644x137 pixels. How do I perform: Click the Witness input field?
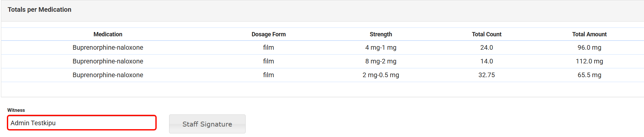(x=82, y=123)
